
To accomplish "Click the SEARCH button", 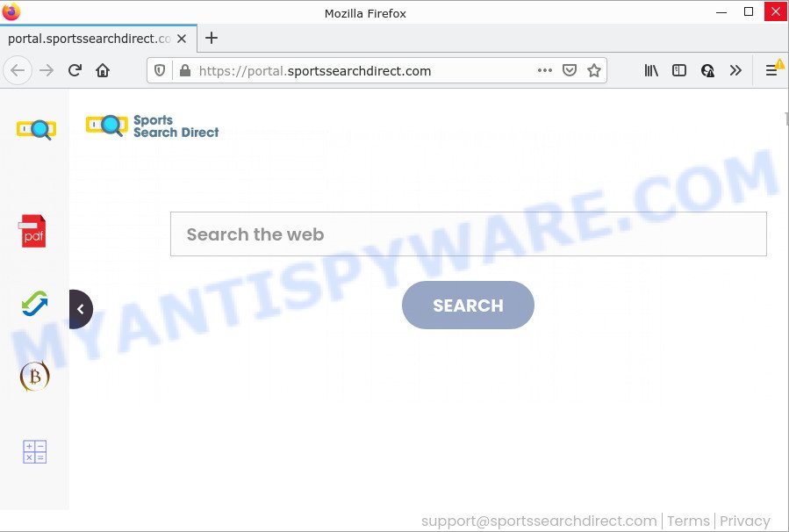I will point(468,305).
